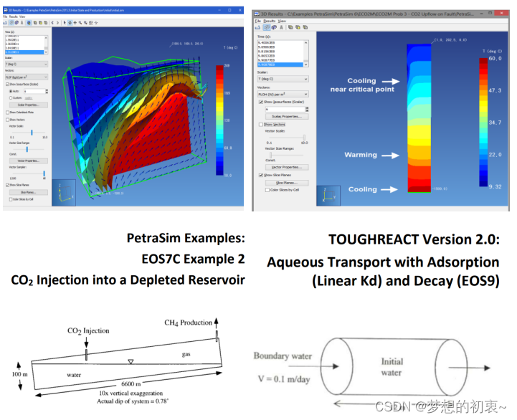Viewport: 517px width, 420px height.
Task: Toggle Show Isosurfaces checkbox in right window
Action: 261,102
